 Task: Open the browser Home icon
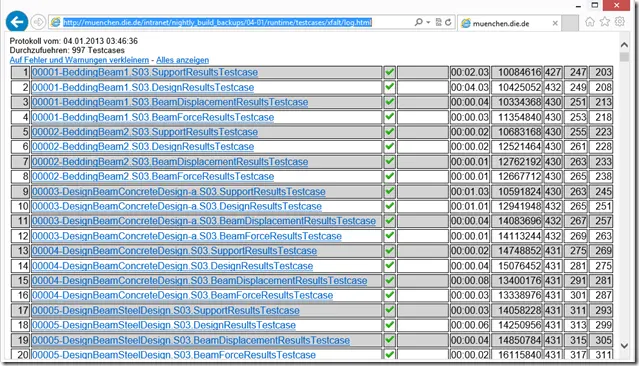pos(590,22)
